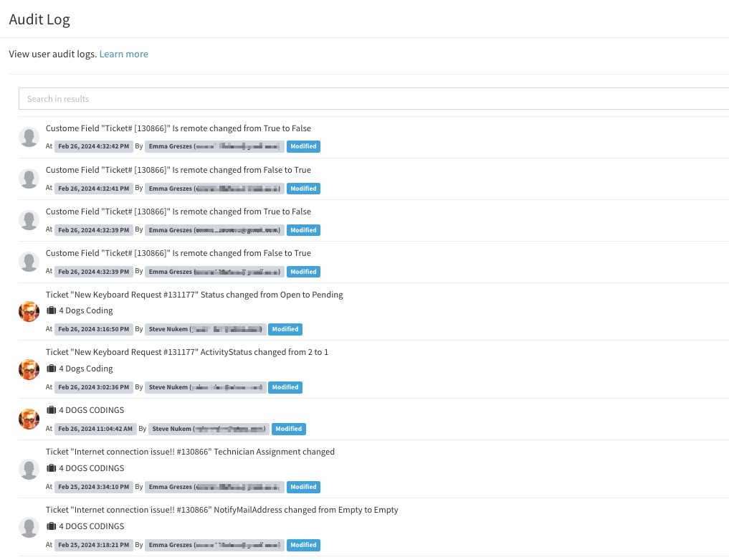Click Modified badge on Feb 25 3:34:10 PM entry
Viewport: 729px width, 560px height.
(x=303, y=487)
